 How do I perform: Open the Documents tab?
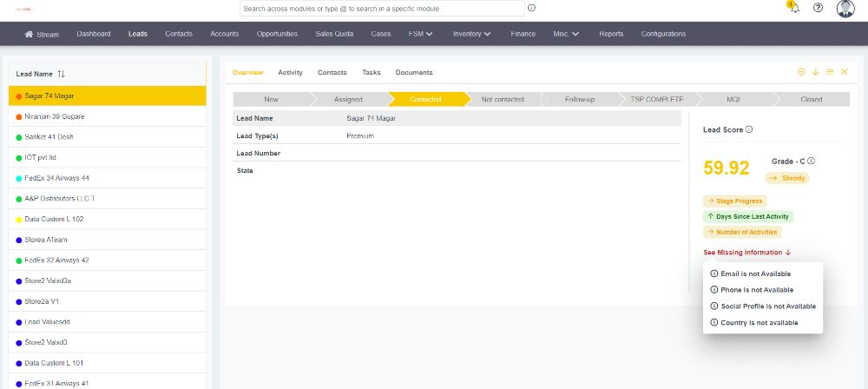tap(414, 72)
